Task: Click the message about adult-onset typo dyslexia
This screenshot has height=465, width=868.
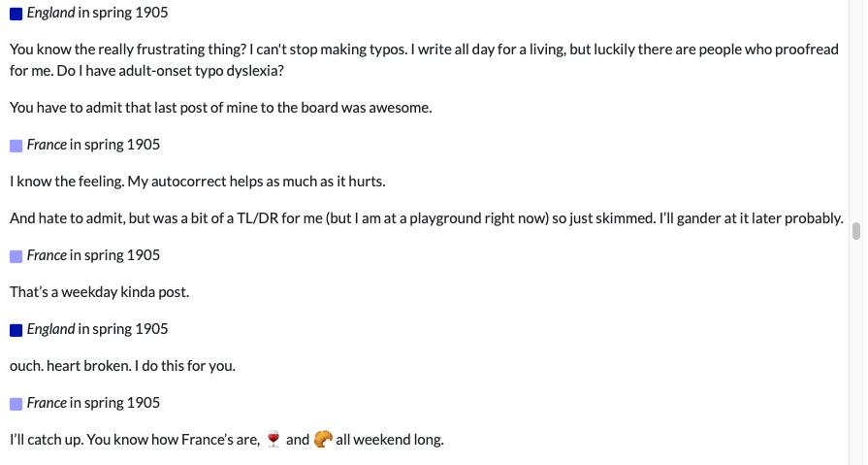Action: coord(424,60)
